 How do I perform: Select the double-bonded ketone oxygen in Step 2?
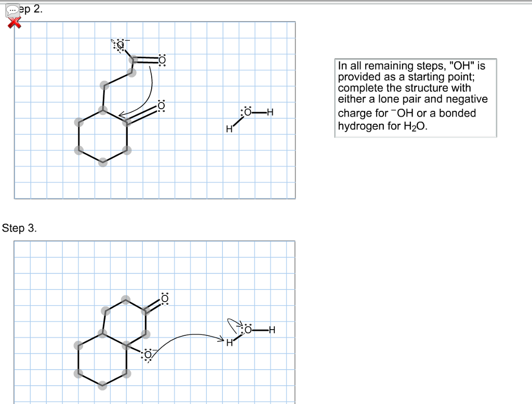click(162, 59)
